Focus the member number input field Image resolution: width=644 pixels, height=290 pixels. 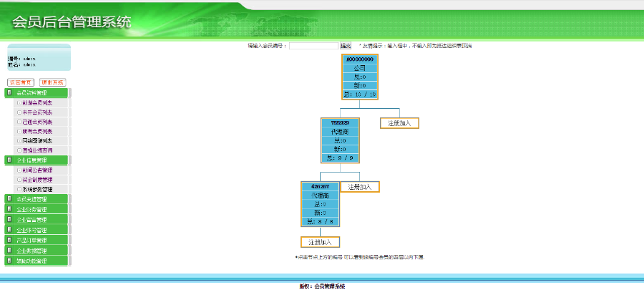point(314,46)
